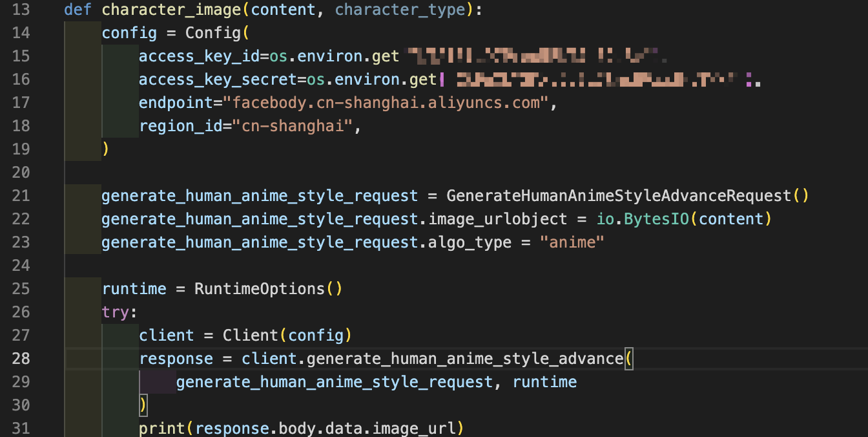Screen dimensions: 868x437
Task: Click generate_human_anime_style_request argument on line 29
Action: [334, 382]
